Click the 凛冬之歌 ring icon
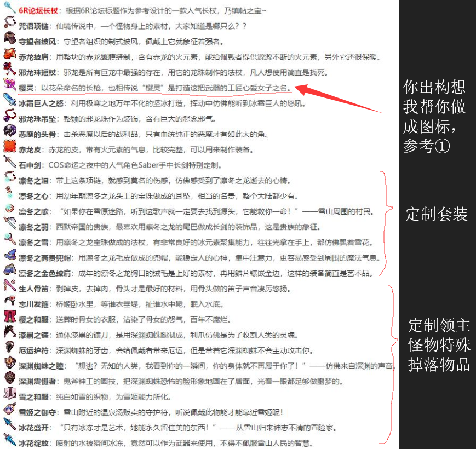 tap(10, 208)
